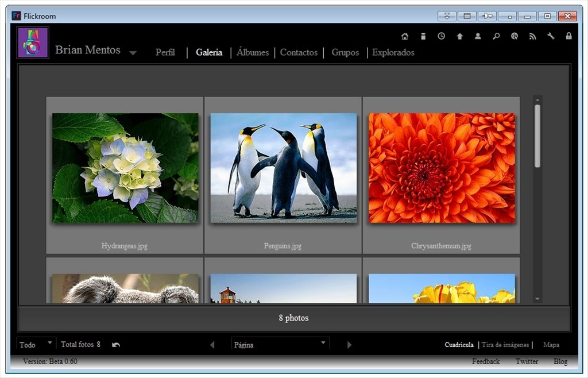
Task: Click the database cylinder icon
Action: click(x=423, y=36)
